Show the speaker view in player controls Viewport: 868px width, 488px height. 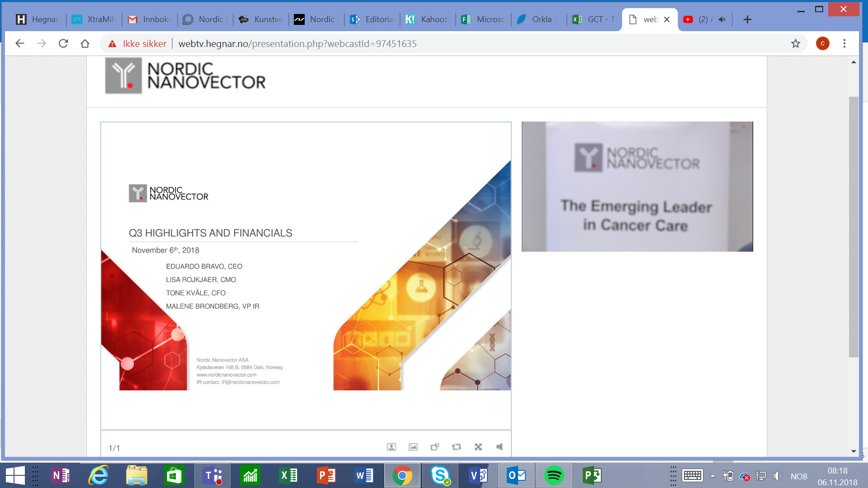click(392, 447)
